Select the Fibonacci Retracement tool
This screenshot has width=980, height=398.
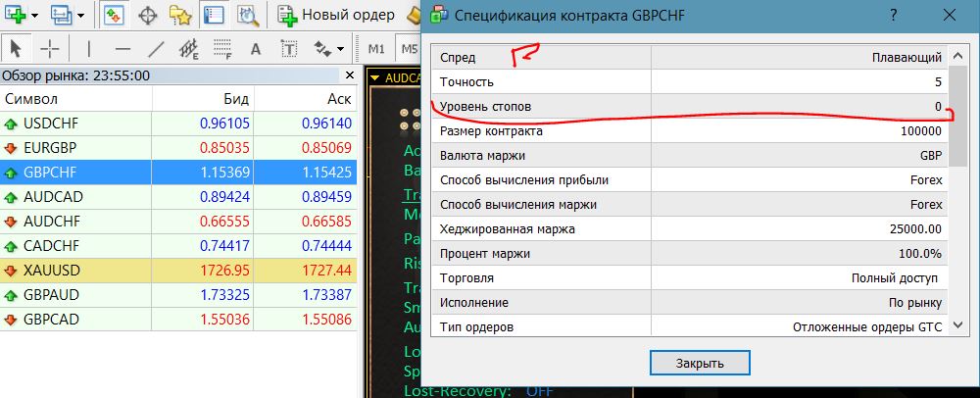coord(222,49)
